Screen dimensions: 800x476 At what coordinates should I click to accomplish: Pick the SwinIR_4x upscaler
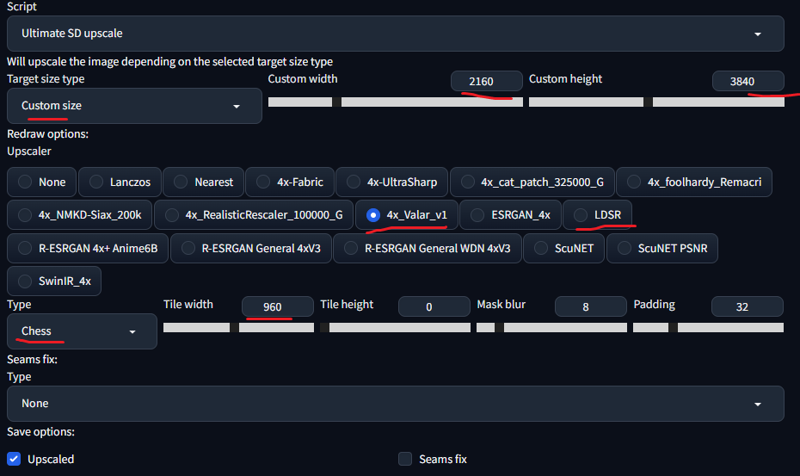click(54, 281)
